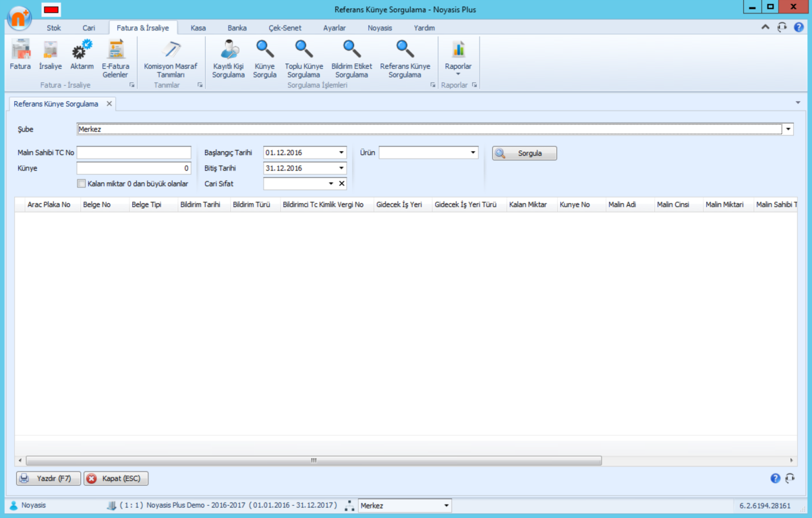Viewport: 812px width, 518px height.
Task: Open Komisyon Masraf Tanımları definitions
Action: pos(171,59)
